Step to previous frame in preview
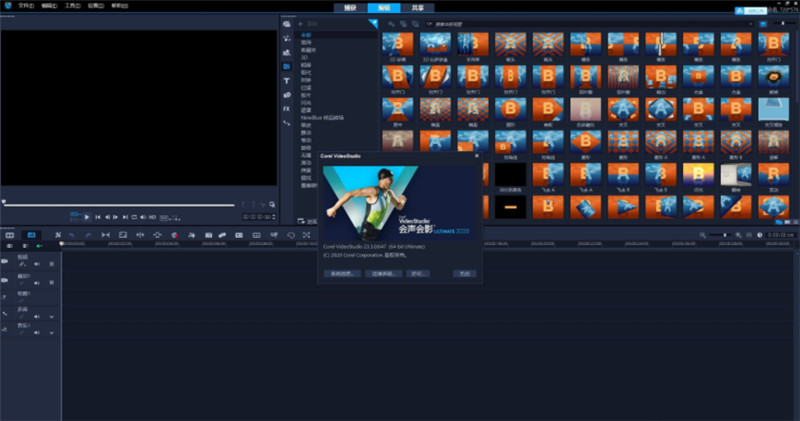Viewport: 800px width, 421px height. [x=107, y=217]
